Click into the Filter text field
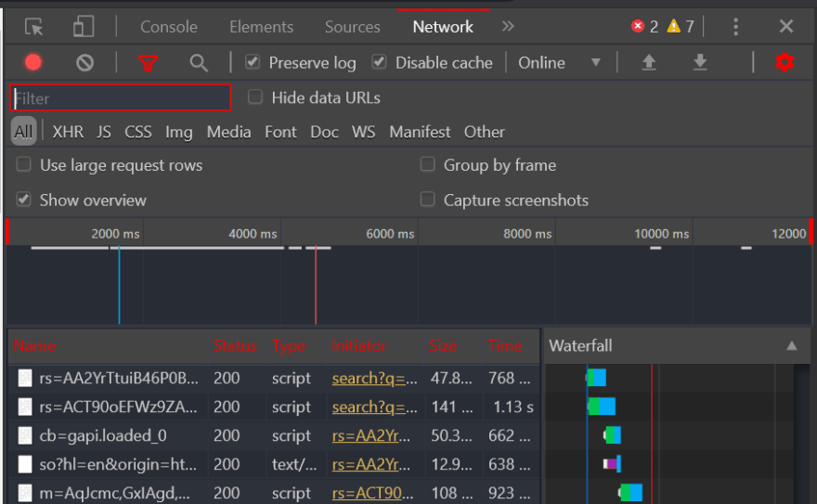This screenshot has height=504, width=817. click(x=121, y=97)
